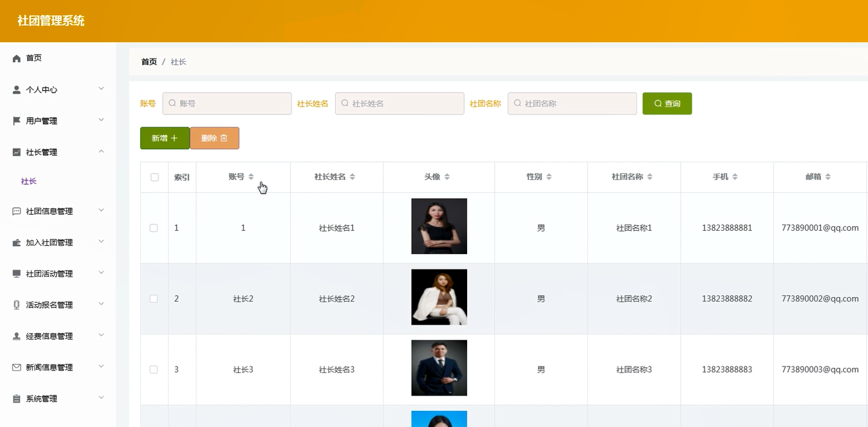
Task: Click the monitor icon for 社团活动管理
Action: pos(17,274)
